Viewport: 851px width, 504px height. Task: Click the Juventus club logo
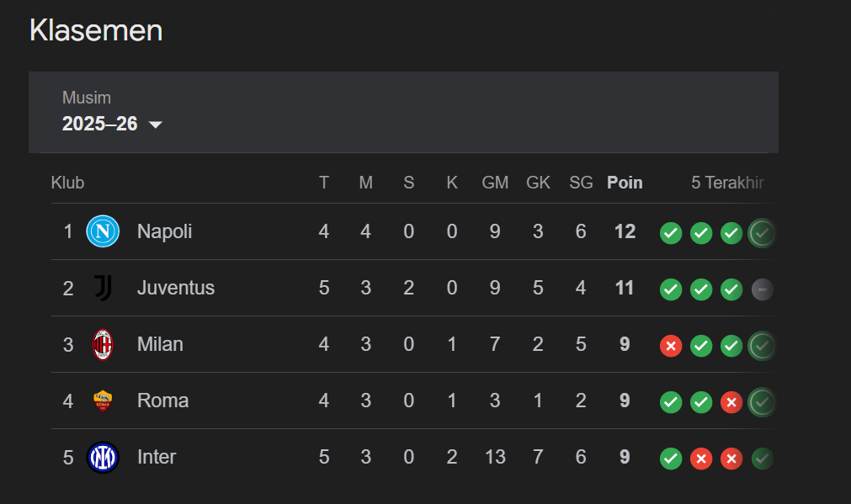(103, 288)
